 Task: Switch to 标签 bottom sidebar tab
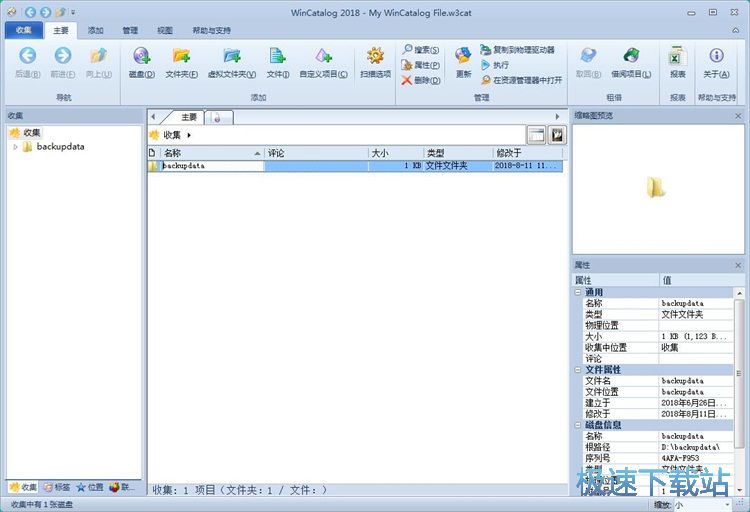point(57,487)
